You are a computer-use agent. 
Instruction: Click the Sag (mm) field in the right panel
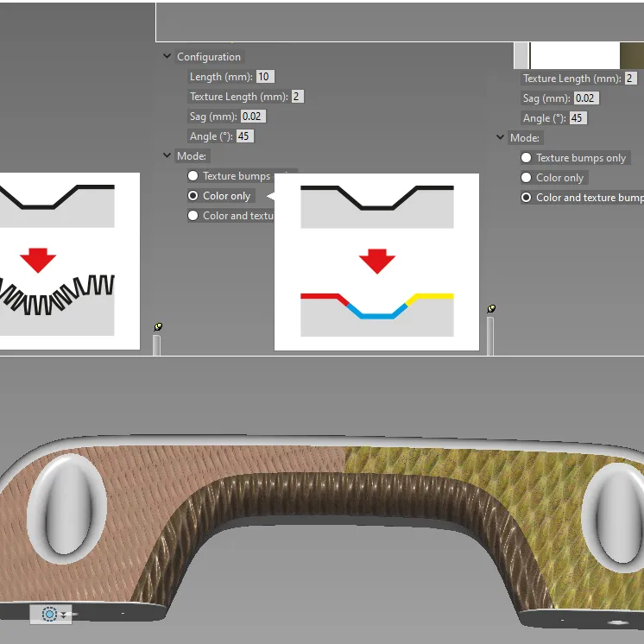(586, 98)
